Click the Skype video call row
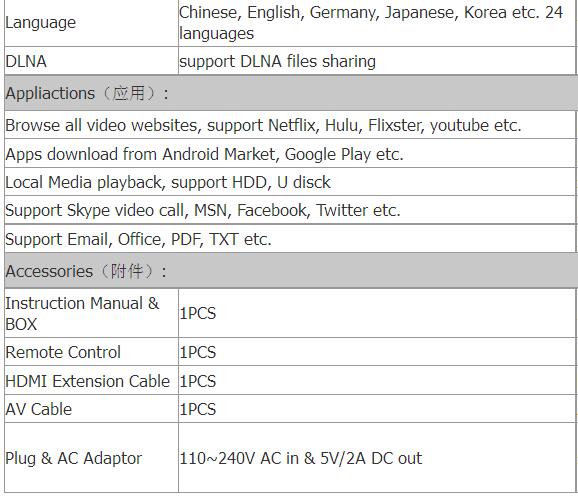The height and width of the screenshot is (498, 578). click(x=290, y=210)
